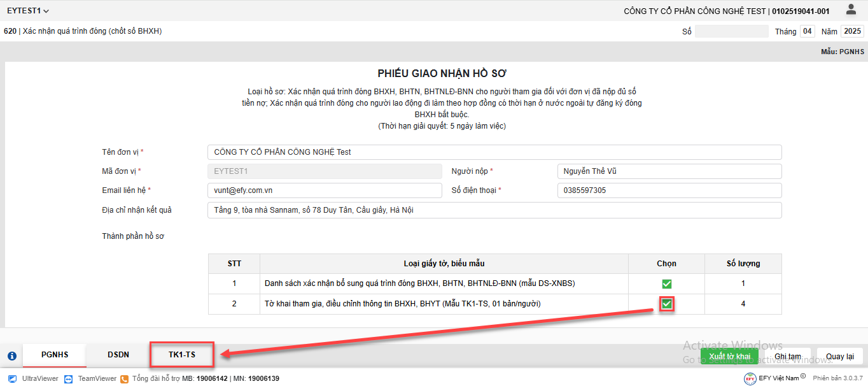
Task: Click the Tên đơn vị input field
Action: click(x=494, y=152)
